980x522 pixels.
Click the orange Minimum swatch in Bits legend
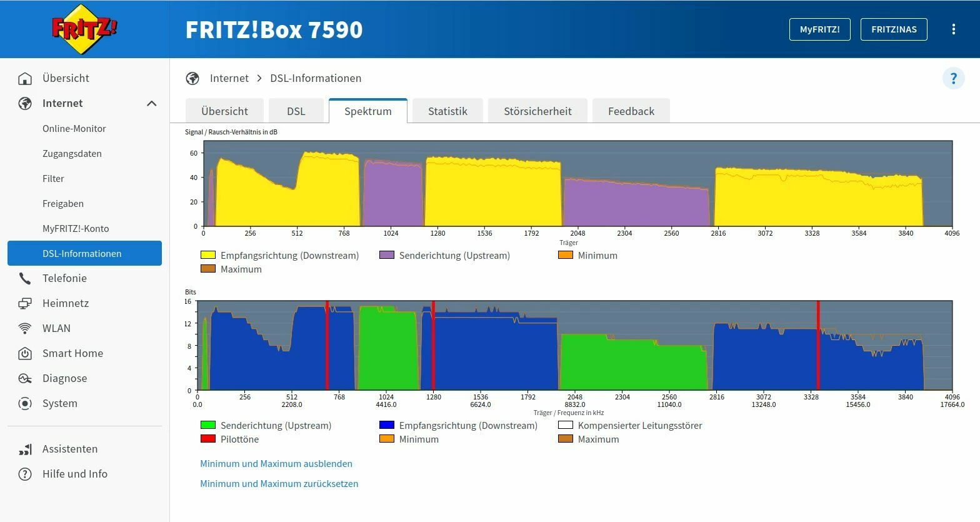(387, 439)
